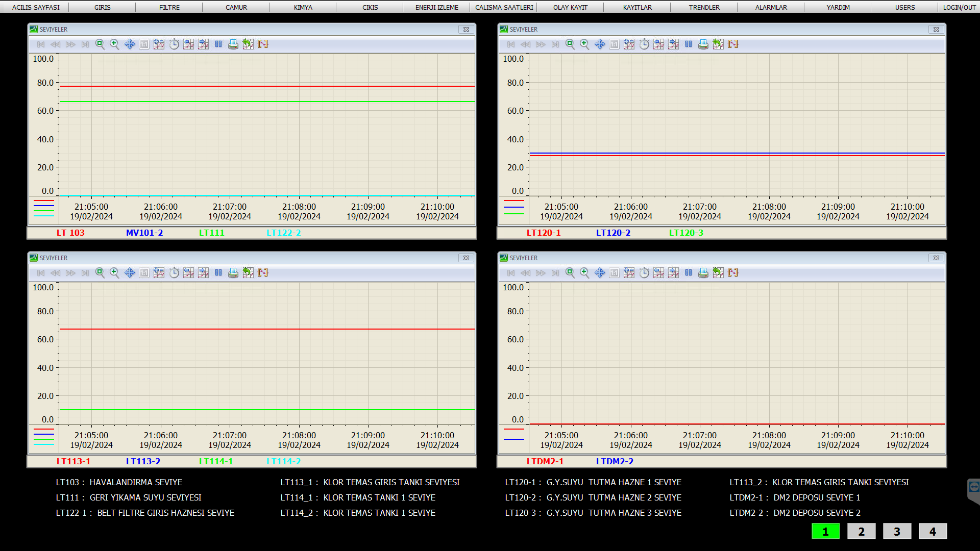Click green undo arrow icon in top-left trend
Viewport: 980px width, 551px height.
[248, 44]
